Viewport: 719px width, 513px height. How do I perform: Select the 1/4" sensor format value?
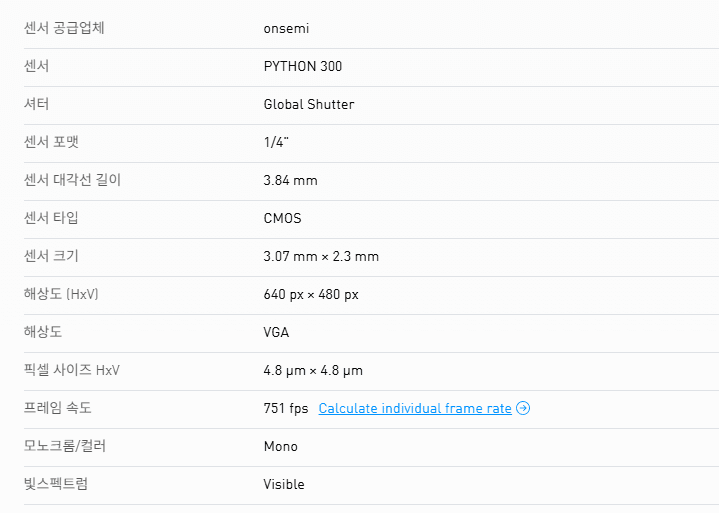point(276,142)
